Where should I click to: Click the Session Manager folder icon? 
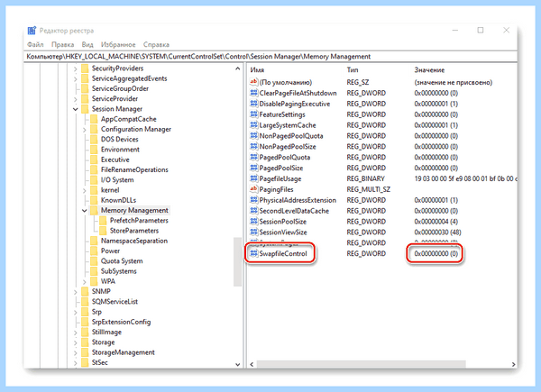click(85, 109)
